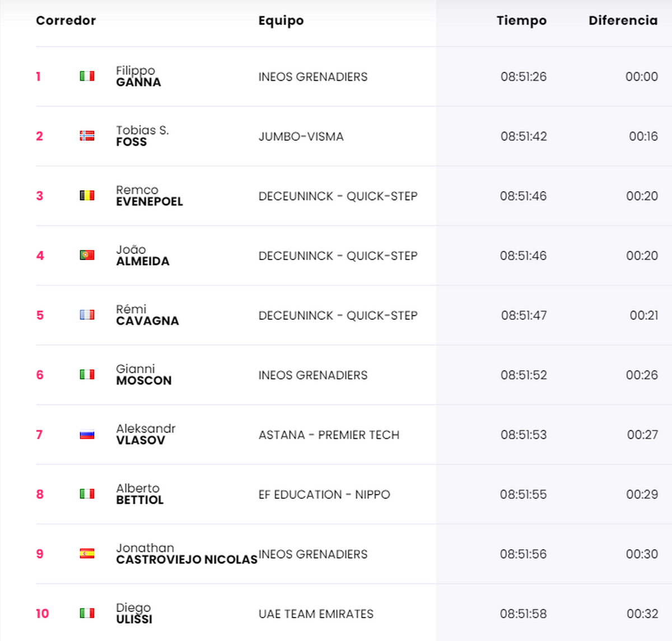Click the Norwegian flag next to Tobias Foss
Screen dimensions: 672x641
87,136
